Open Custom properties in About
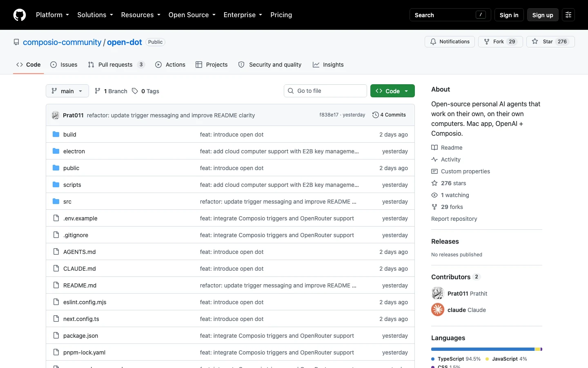 point(461,171)
